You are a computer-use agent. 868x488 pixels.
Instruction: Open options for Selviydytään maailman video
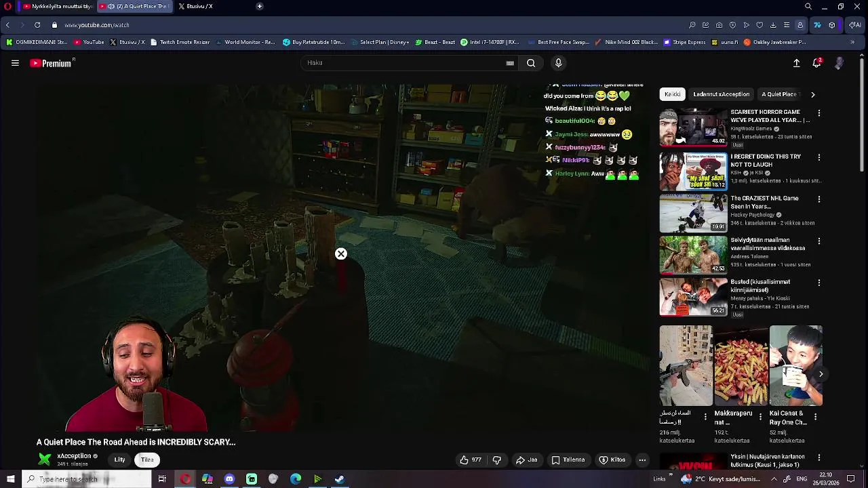tap(819, 241)
